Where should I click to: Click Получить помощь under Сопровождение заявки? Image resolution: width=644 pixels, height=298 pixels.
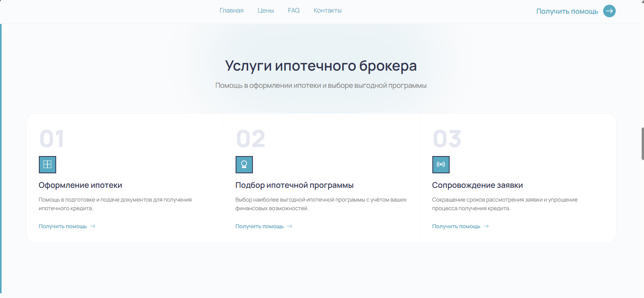tap(456, 226)
